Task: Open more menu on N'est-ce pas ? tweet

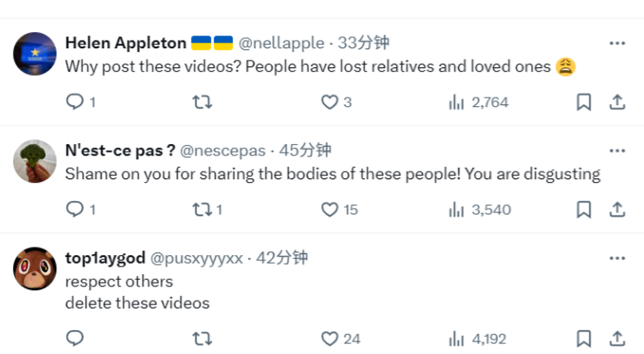Action: 616,151
